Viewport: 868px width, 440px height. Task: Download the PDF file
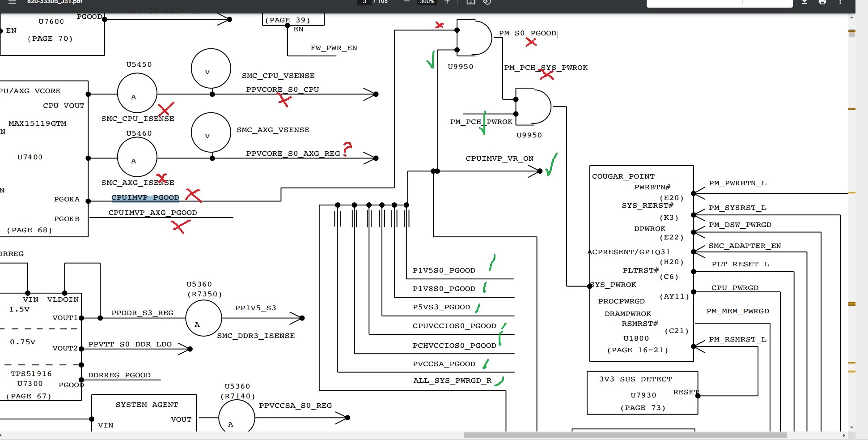(804, 2)
